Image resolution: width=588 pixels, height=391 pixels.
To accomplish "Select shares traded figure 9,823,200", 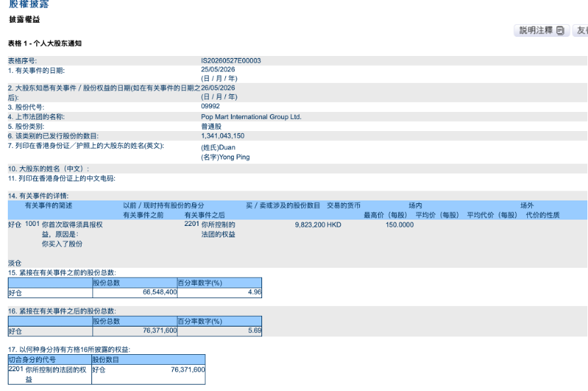I will point(310,225).
